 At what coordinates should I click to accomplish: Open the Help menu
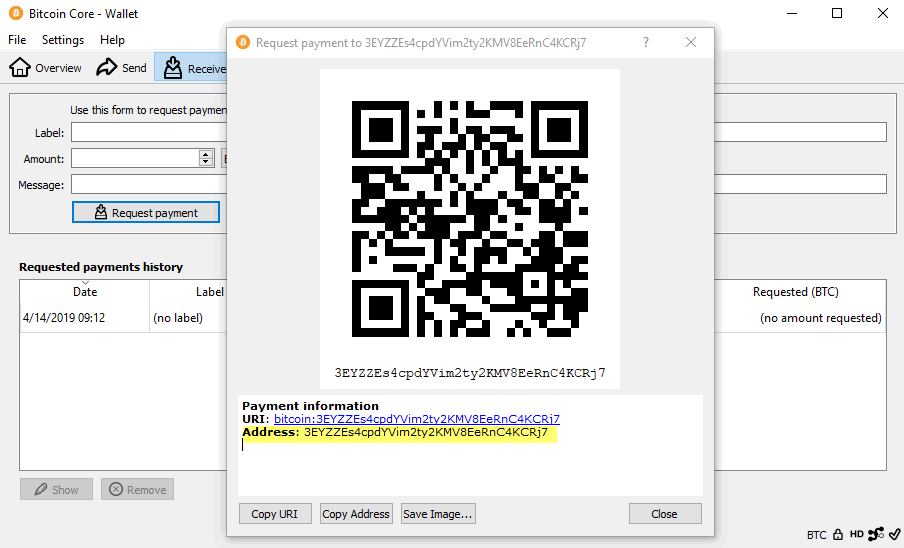pos(112,40)
